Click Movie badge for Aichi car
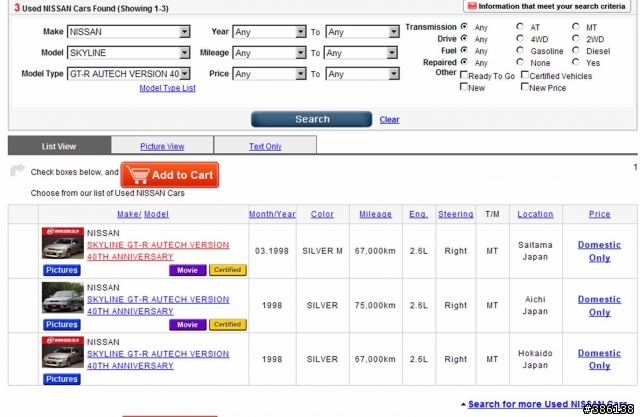 tap(188, 325)
